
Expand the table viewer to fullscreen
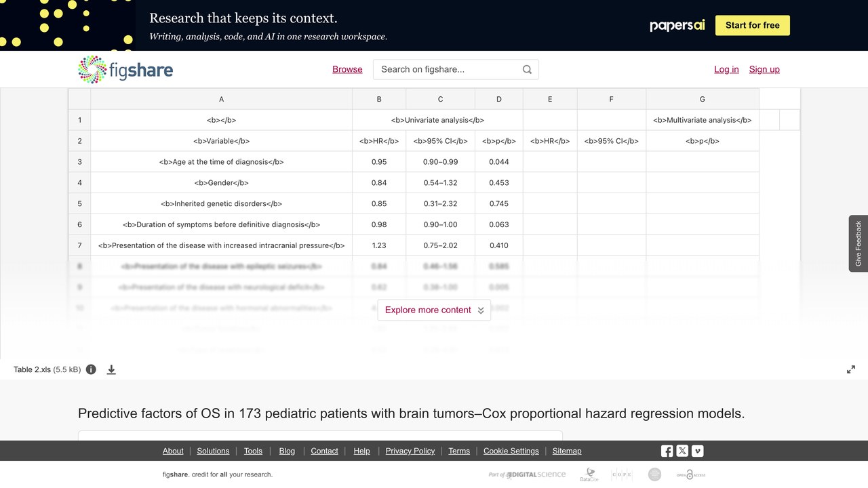pos(851,369)
